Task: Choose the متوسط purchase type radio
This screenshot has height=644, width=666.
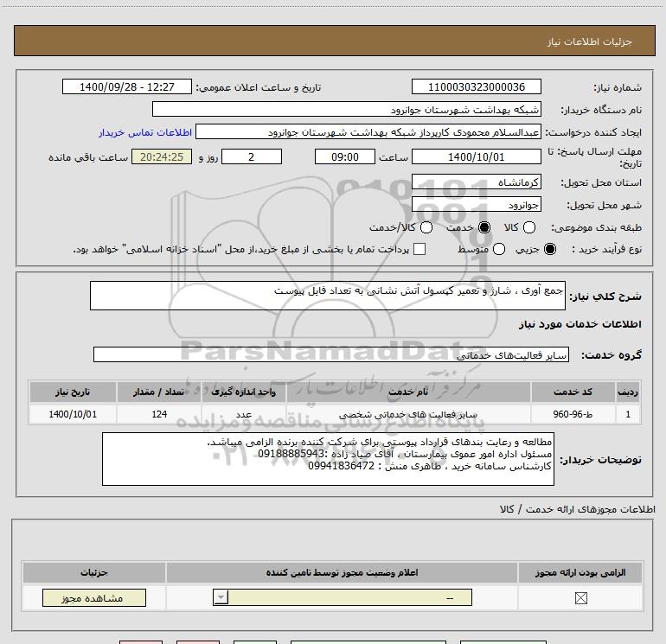Action: [499, 249]
